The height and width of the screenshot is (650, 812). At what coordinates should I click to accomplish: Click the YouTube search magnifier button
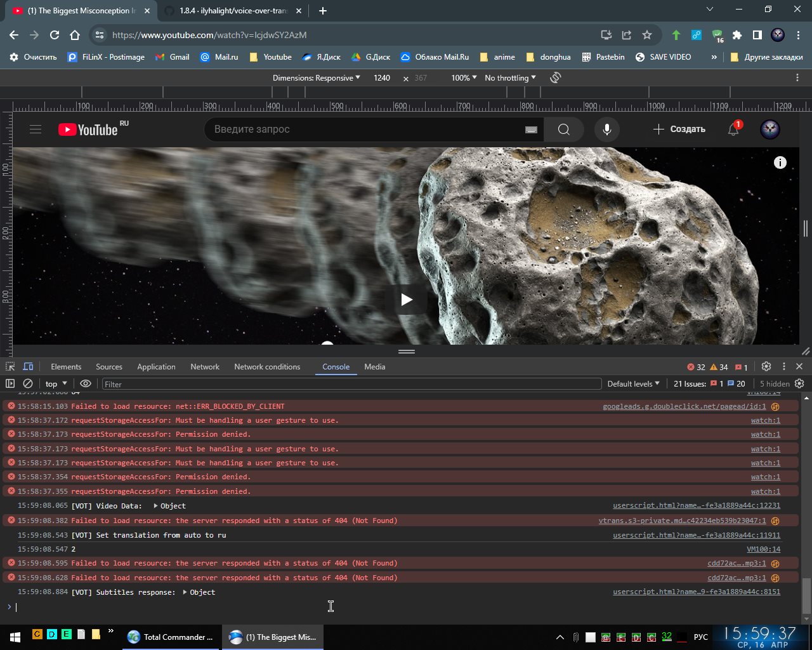(x=563, y=129)
